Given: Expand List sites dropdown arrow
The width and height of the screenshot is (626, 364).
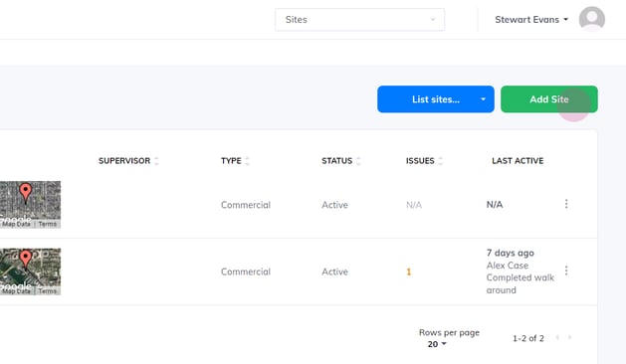Looking at the screenshot, I should [483, 99].
